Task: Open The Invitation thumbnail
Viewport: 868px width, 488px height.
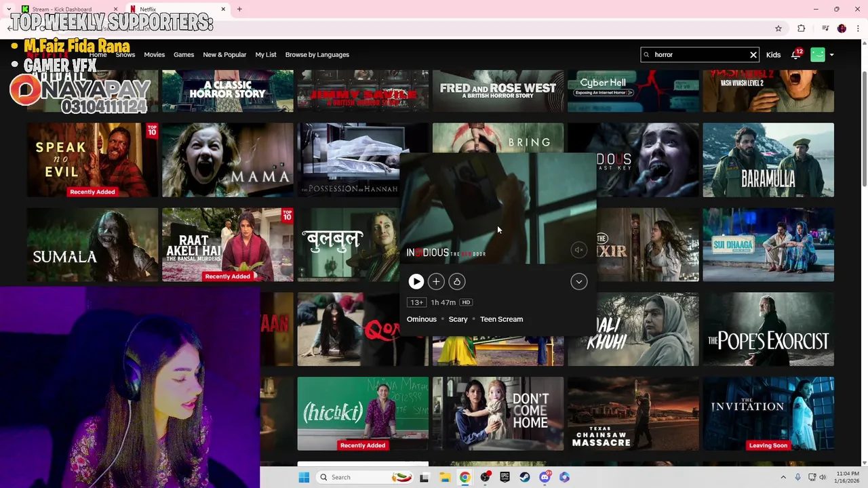Action: [x=768, y=414]
